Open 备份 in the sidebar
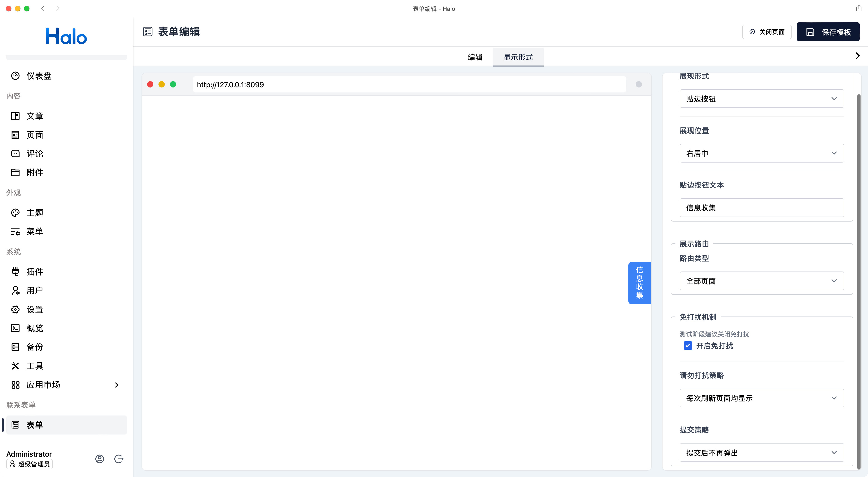Viewport: 868px width, 477px height. [66, 347]
